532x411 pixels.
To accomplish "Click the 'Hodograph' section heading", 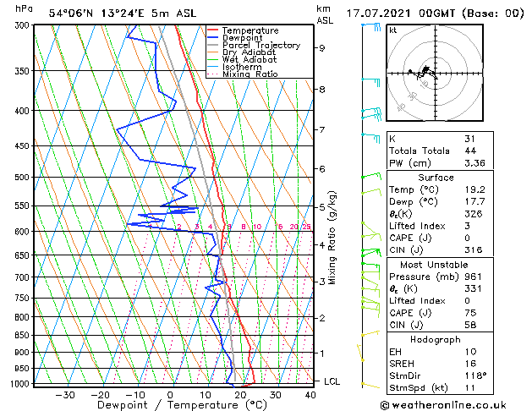I will (436, 340).
